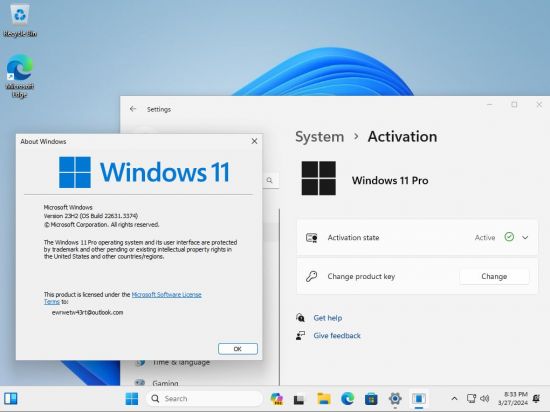Expand the Activation state chevron
This screenshot has height=412, width=550.
(x=525, y=237)
